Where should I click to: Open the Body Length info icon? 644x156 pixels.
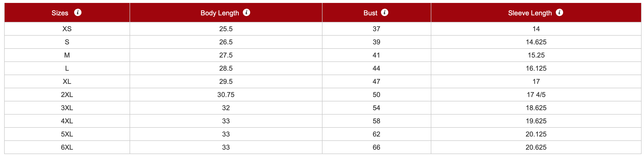246,12
